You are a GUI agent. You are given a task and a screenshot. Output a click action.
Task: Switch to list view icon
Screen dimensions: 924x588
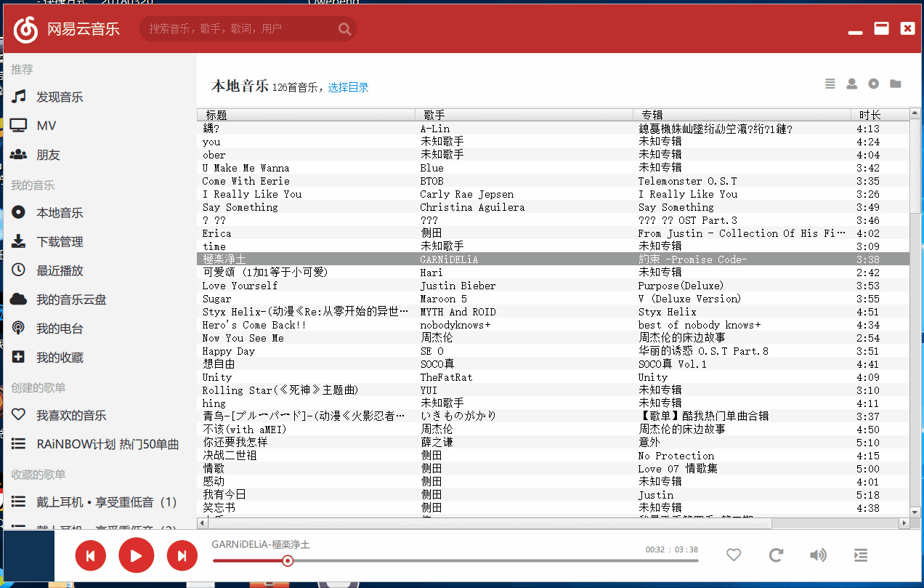(x=830, y=84)
